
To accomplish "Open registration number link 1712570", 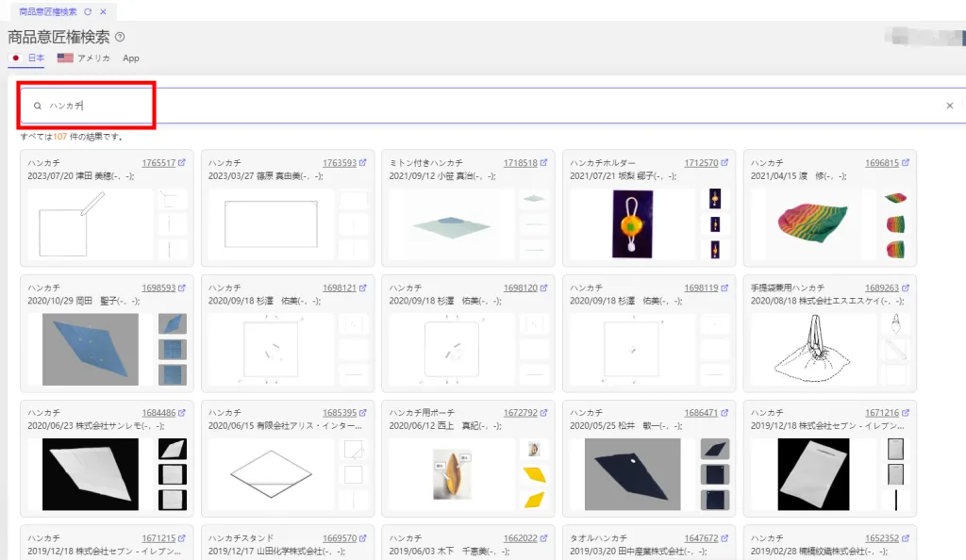I will click(x=701, y=163).
